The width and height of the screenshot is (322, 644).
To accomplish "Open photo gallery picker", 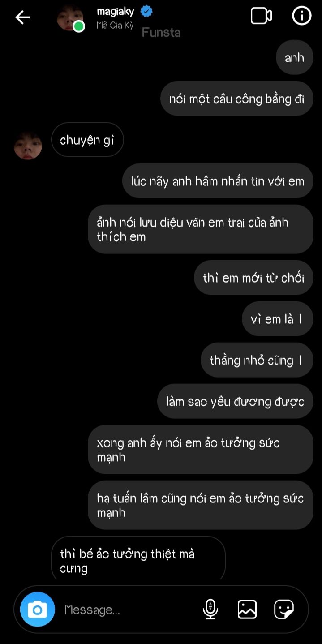I will pos(247,609).
